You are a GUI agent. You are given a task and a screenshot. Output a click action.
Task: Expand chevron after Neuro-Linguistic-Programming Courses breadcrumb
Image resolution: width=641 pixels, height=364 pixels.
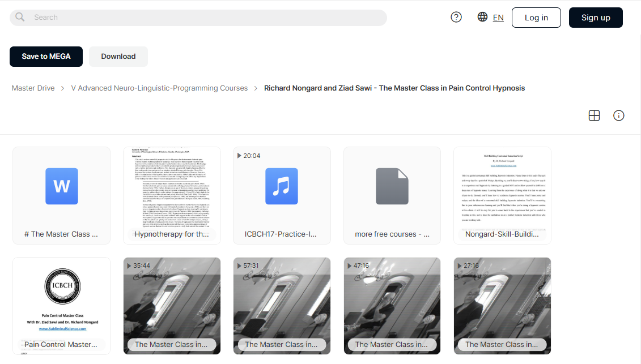point(256,88)
